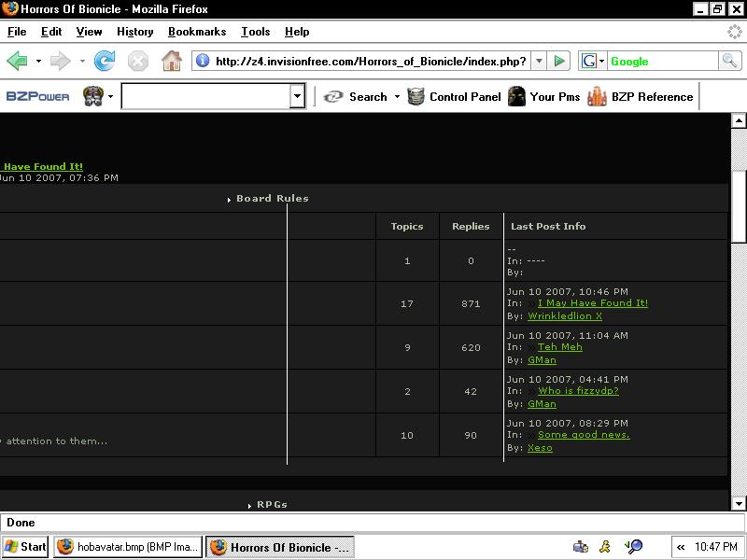This screenshot has width=747, height=560.
Task: Open the address bar URL dropdown
Action: coord(539,61)
